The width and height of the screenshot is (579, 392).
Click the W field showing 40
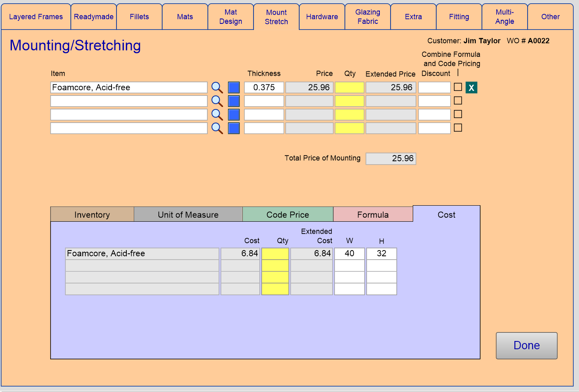point(349,253)
